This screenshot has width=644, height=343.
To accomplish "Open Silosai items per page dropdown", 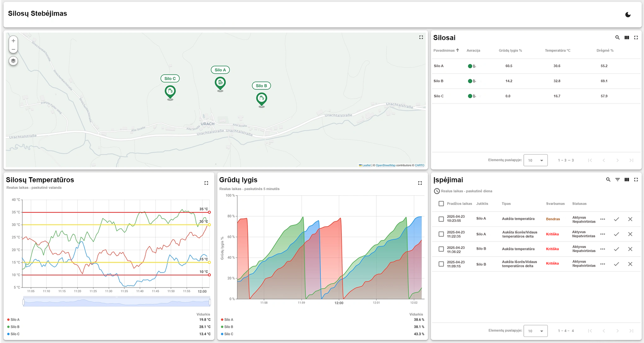I will point(535,160).
